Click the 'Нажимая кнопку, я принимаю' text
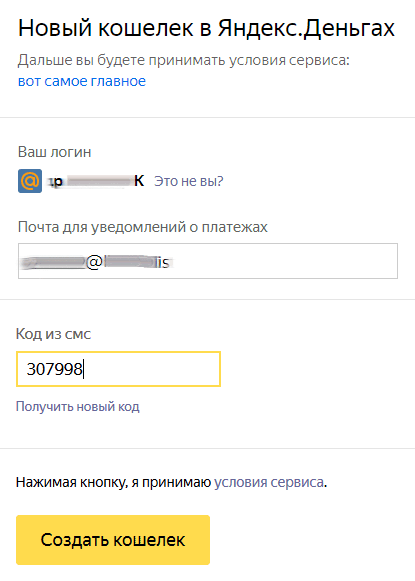415x581 pixels. click(x=113, y=482)
